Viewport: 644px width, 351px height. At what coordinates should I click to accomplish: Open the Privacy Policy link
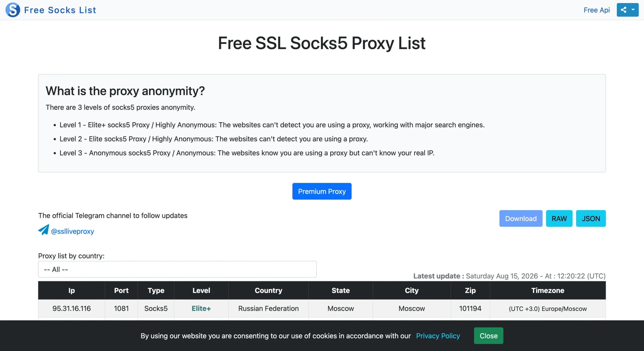click(x=438, y=336)
